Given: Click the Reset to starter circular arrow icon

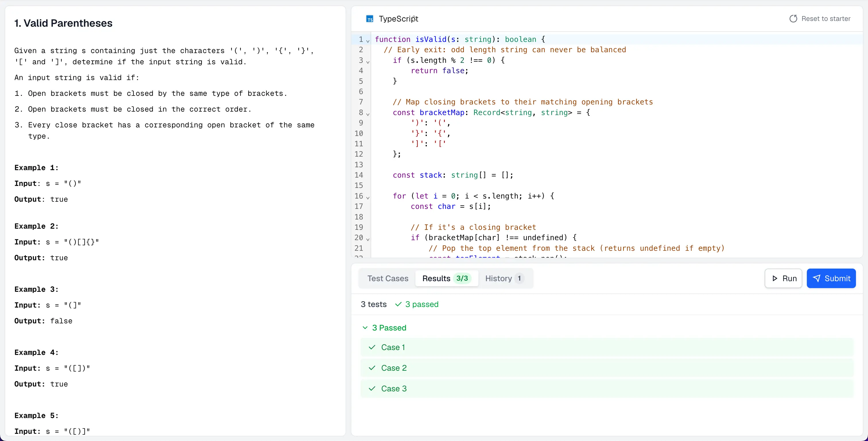Looking at the screenshot, I should (793, 19).
